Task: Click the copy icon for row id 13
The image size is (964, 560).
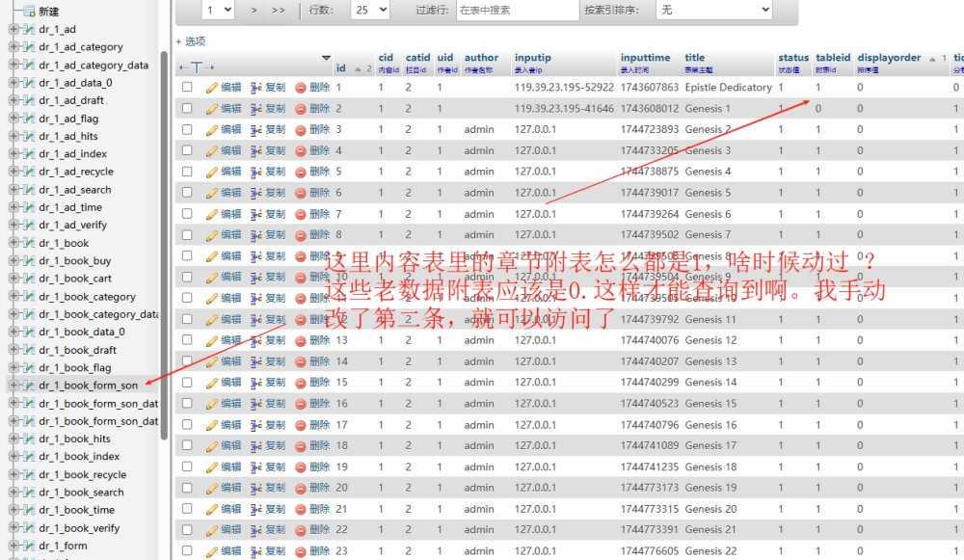Action: (256, 340)
